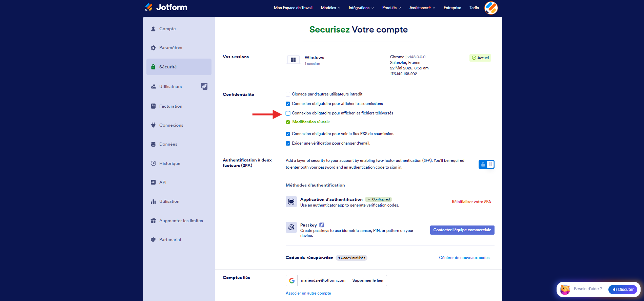Open Mon Espace de Travail
The height and width of the screenshot is (301, 644).
[293, 8]
